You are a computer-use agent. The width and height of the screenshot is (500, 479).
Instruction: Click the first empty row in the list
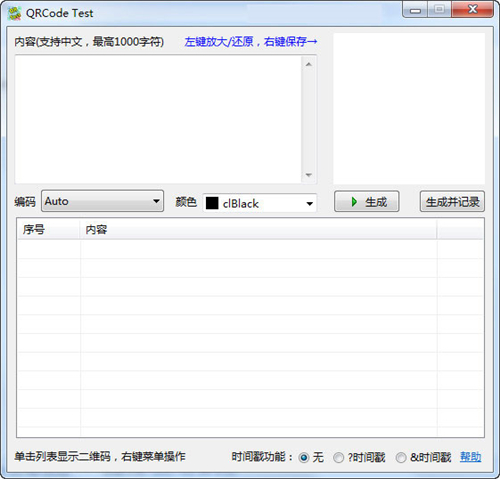pos(250,249)
